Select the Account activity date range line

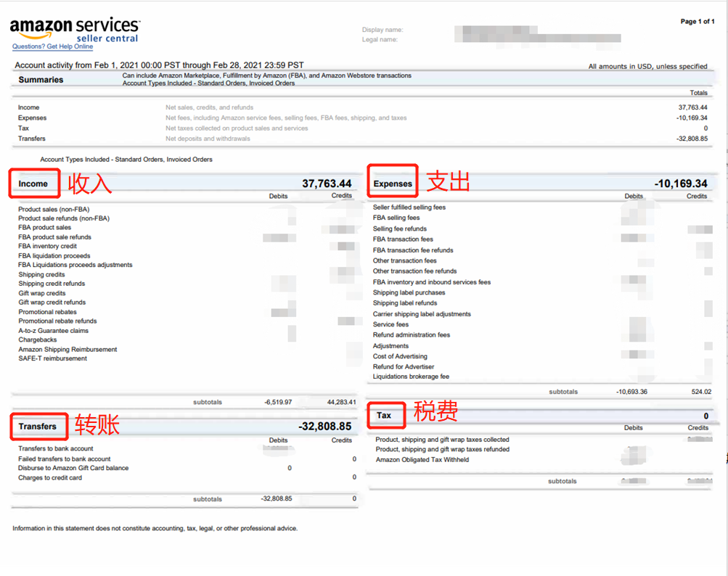click(x=159, y=65)
